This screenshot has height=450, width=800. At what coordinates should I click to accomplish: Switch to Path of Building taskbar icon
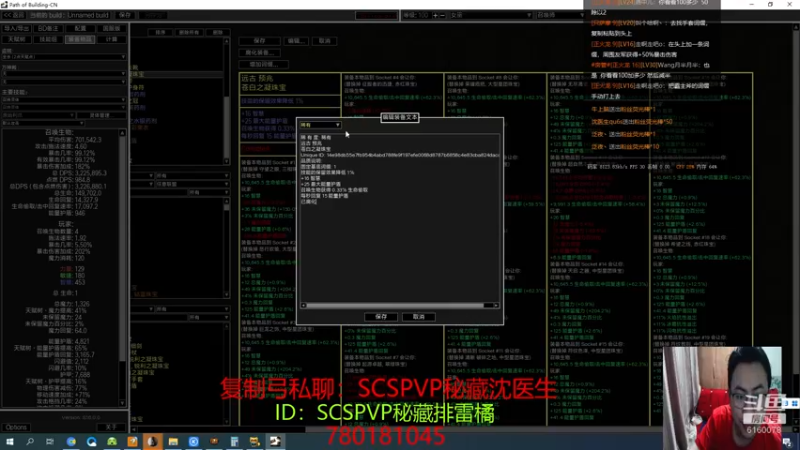click(275, 441)
